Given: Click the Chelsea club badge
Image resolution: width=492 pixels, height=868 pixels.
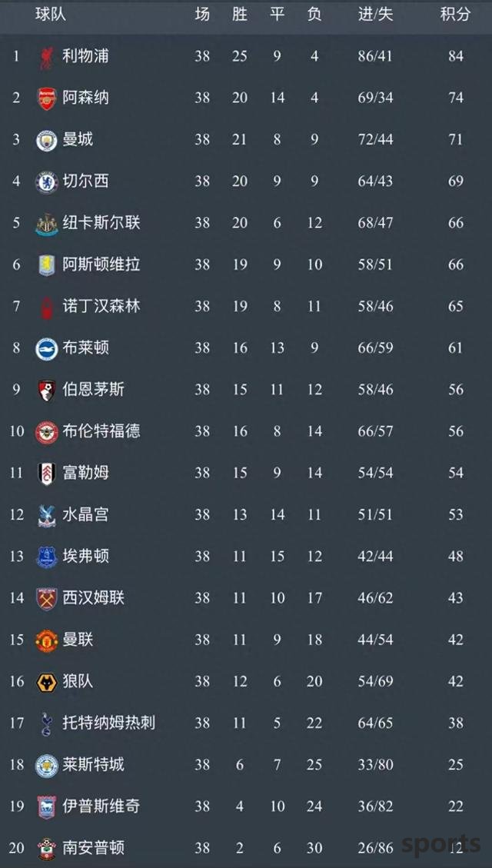Looking at the screenshot, I should (46, 182).
